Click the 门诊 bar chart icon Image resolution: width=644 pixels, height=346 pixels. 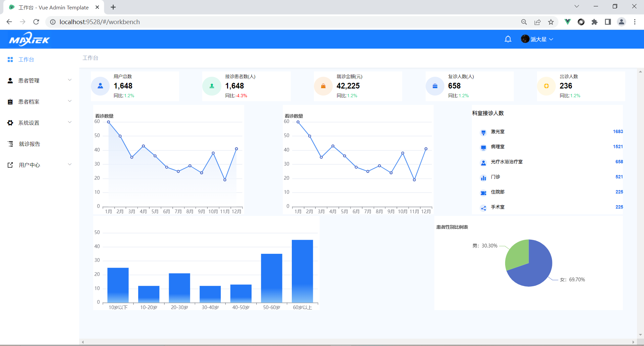483,178
